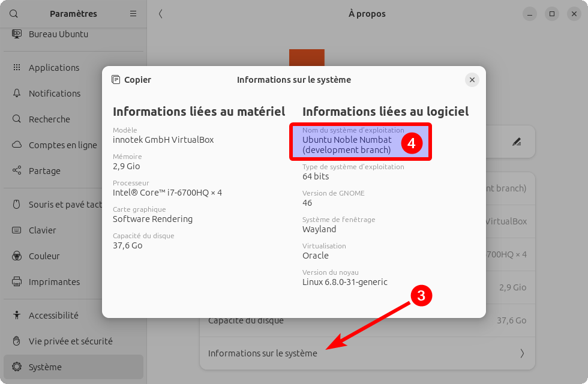Image resolution: width=588 pixels, height=384 pixels.
Task: Click the memory value 2,9 Gio in dialog
Action: (x=127, y=166)
